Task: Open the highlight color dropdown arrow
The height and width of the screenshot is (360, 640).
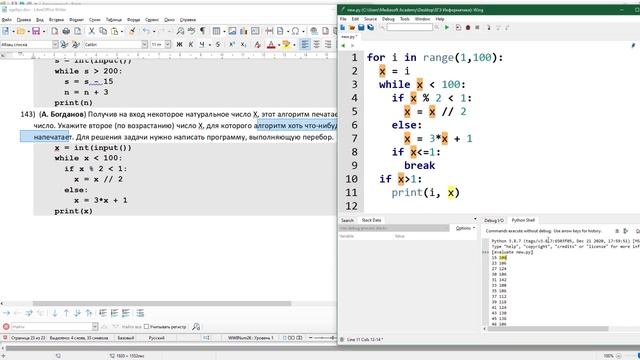Action: (294, 44)
